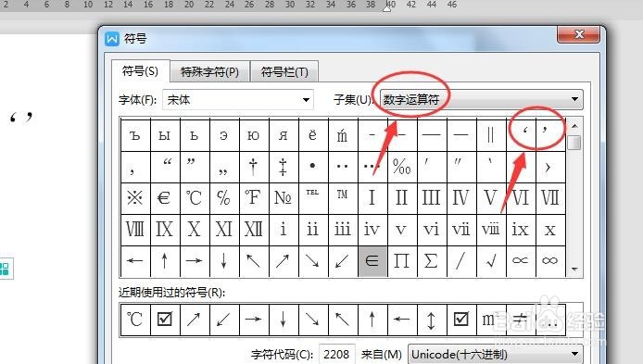Choose the up-down arrow ↕ in recent symbols
Viewport: 643px width, 364px height.
pyautogui.click(x=431, y=320)
